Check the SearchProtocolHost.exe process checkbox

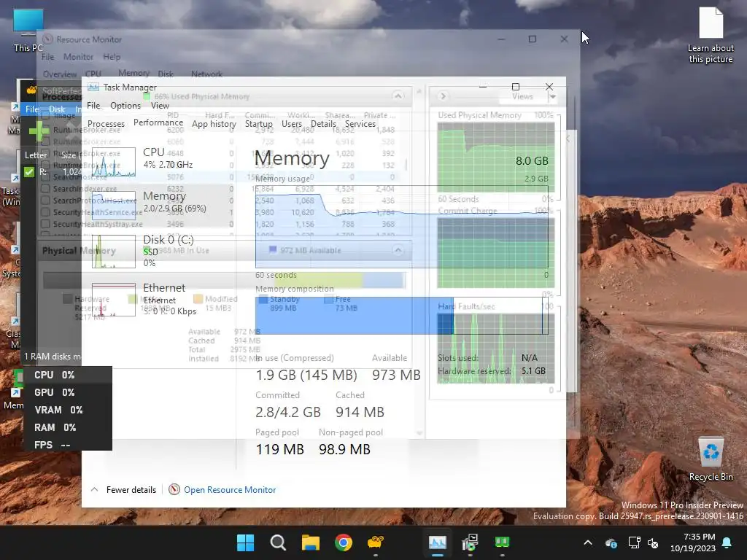(x=45, y=201)
